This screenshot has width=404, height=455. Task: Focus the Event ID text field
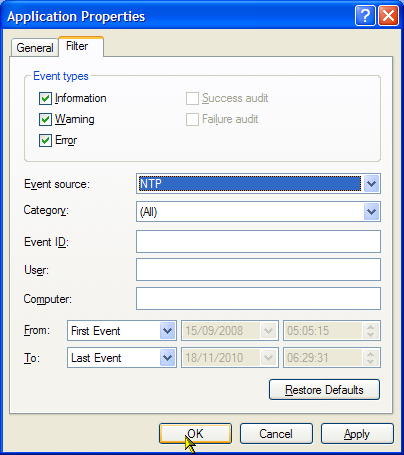[x=258, y=241]
